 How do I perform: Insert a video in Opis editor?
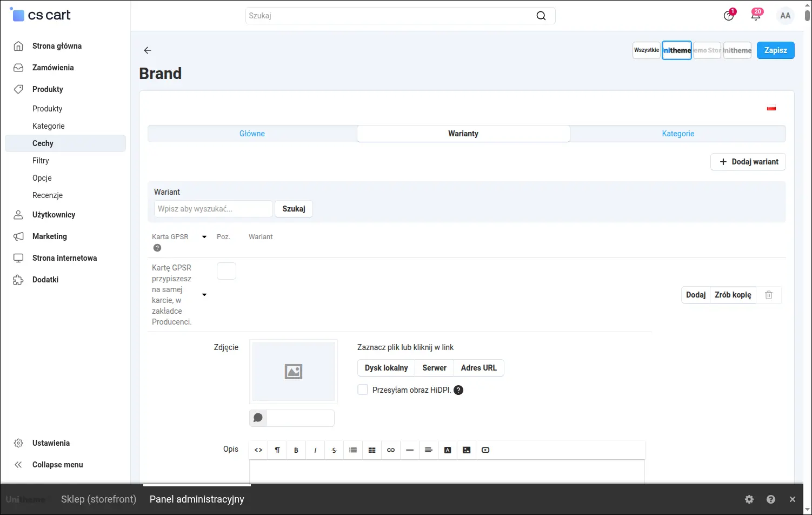click(485, 450)
